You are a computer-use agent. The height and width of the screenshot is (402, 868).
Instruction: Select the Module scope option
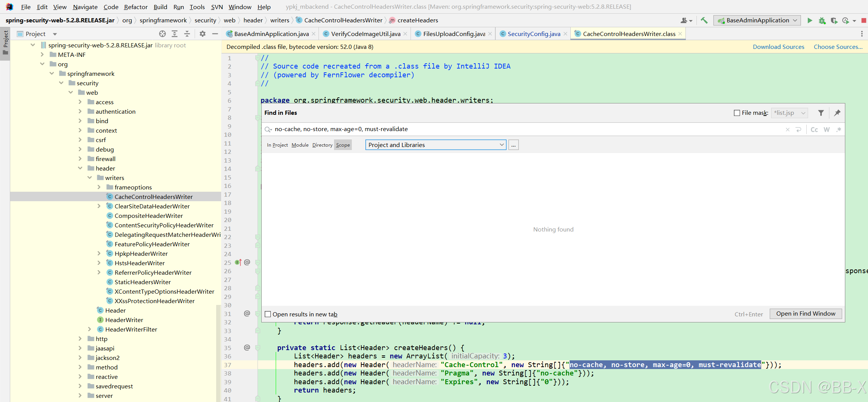pos(300,145)
